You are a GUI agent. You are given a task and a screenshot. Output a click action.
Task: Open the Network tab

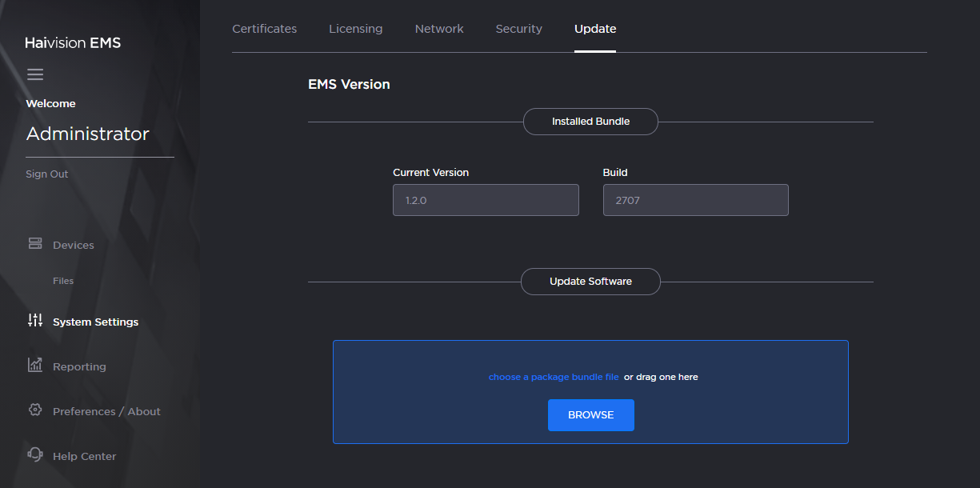tap(439, 28)
